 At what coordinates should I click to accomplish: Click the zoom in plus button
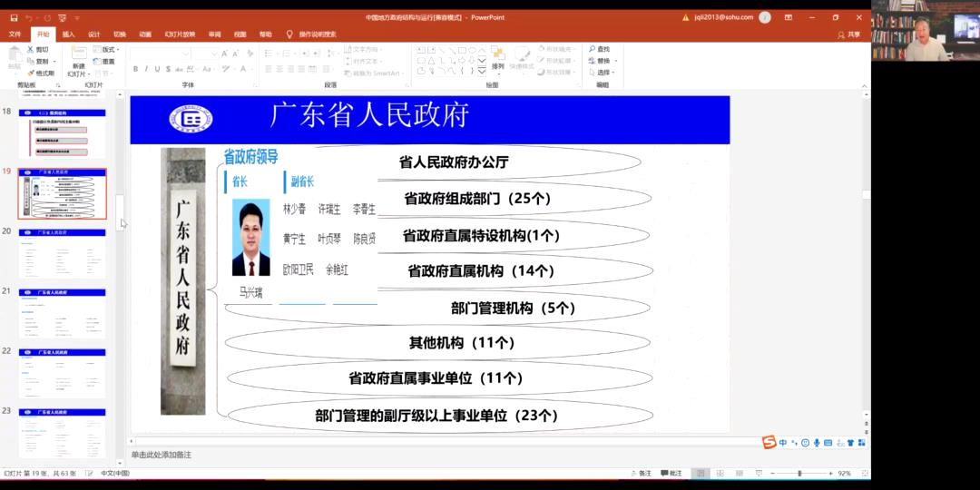[830, 473]
